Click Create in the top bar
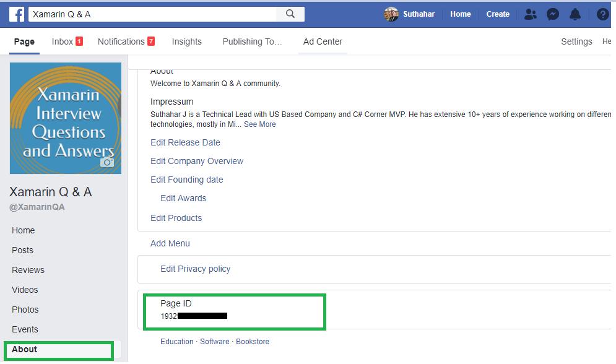 [498, 14]
